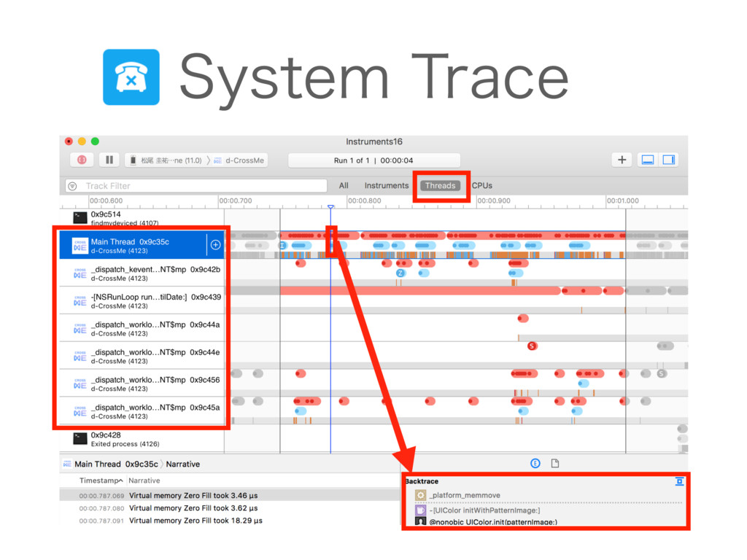Click the Run 1 of 1 status display

coord(374,160)
